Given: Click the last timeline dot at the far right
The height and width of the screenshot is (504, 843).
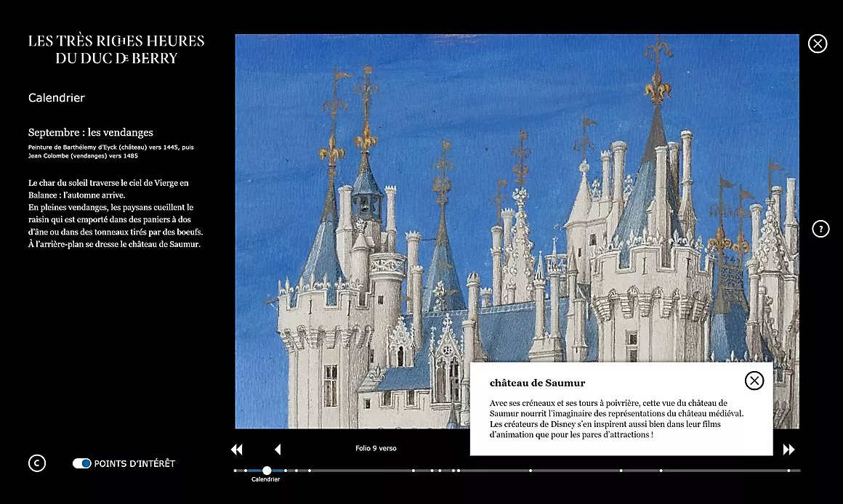Looking at the screenshot, I should (x=788, y=471).
